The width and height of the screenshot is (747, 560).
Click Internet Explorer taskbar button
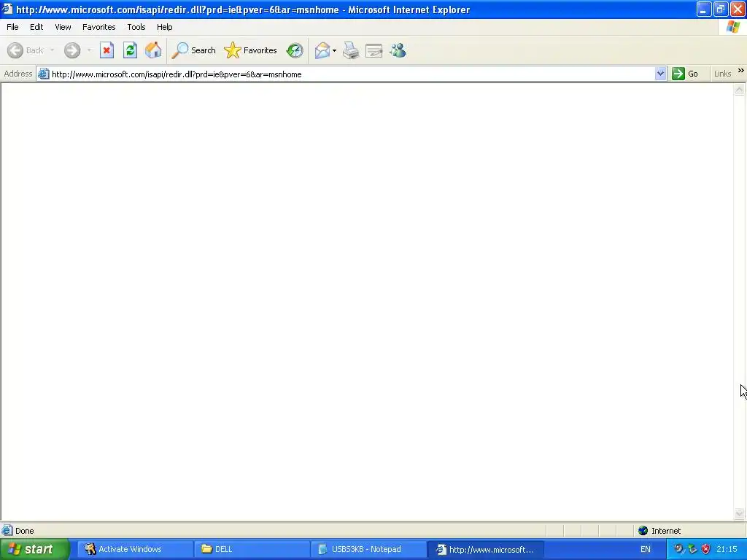click(x=486, y=549)
